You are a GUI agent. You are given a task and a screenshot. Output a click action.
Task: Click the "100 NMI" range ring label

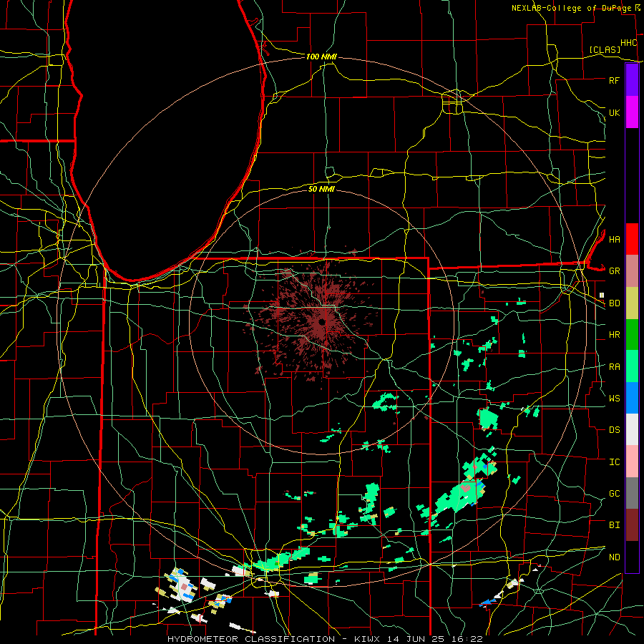pyautogui.click(x=321, y=57)
